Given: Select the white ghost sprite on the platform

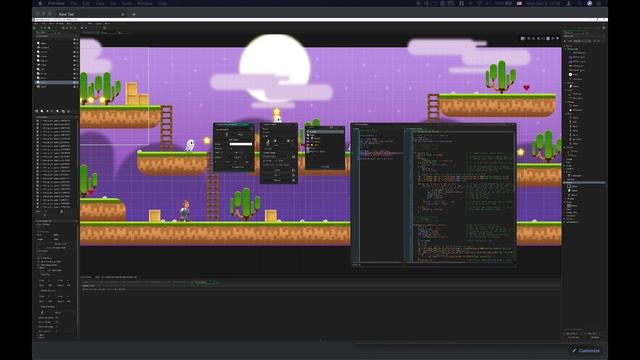Looking at the screenshot, I should pyautogui.click(x=190, y=145).
